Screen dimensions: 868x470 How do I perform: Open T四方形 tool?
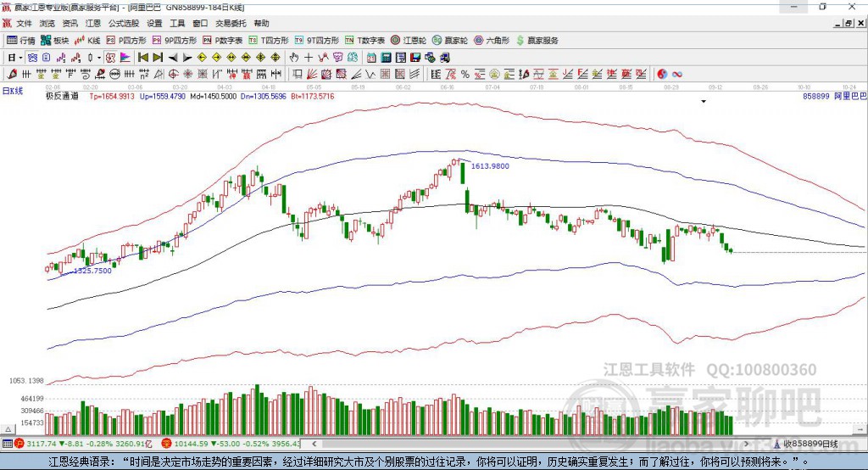(x=269, y=41)
